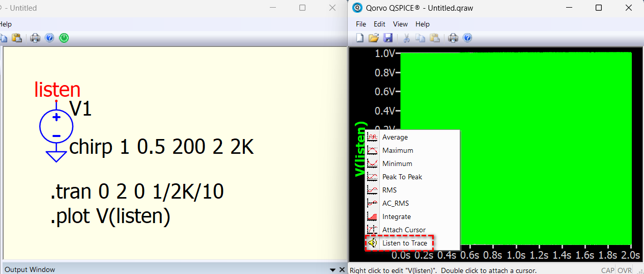
Task: Choose the RMS context menu entry
Action: coord(389,190)
